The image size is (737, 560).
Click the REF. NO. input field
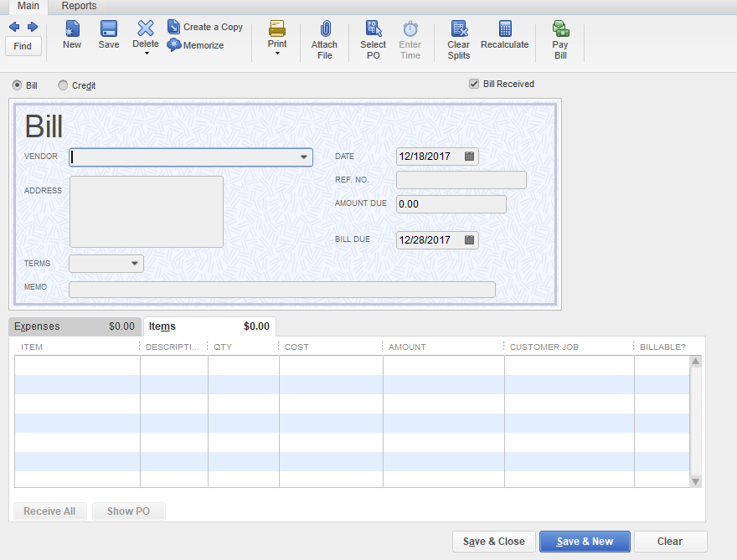(461, 180)
